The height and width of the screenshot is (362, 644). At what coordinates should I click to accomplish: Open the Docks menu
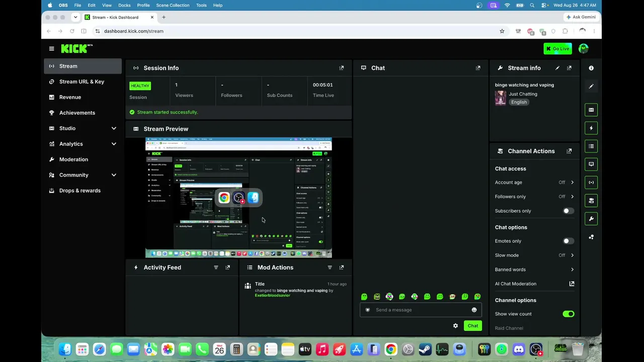(124, 5)
